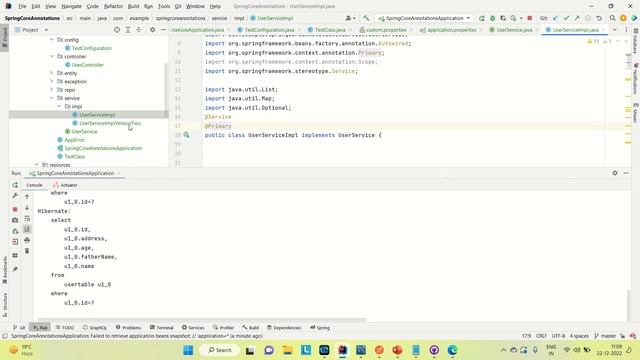This screenshot has width=640, height=360.
Task: Switch to TestConfiguration.java tab
Action: [x=269, y=30]
